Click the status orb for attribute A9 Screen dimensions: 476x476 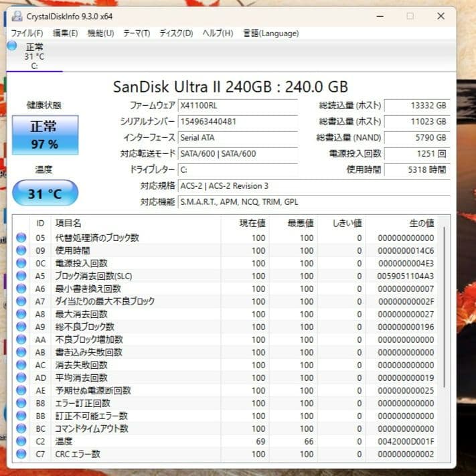tap(21, 327)
